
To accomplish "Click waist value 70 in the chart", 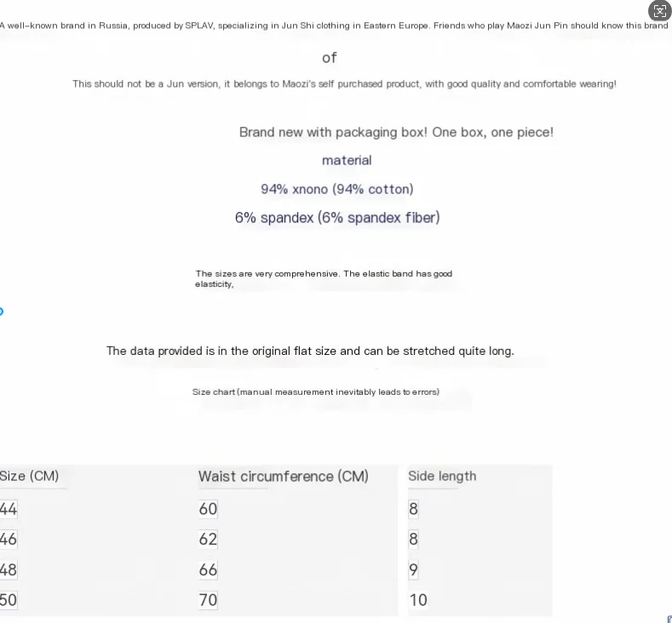I will 208,599.
